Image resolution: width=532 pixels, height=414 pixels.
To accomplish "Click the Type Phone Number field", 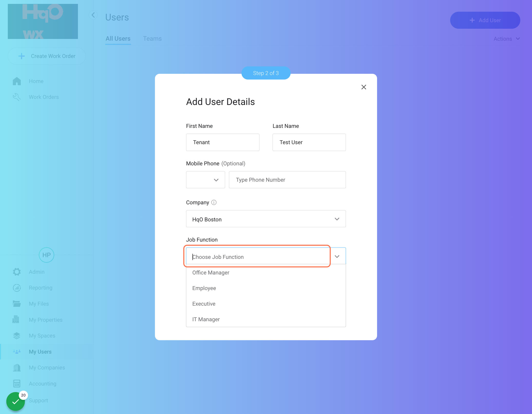I will click(x=287, y=180).
